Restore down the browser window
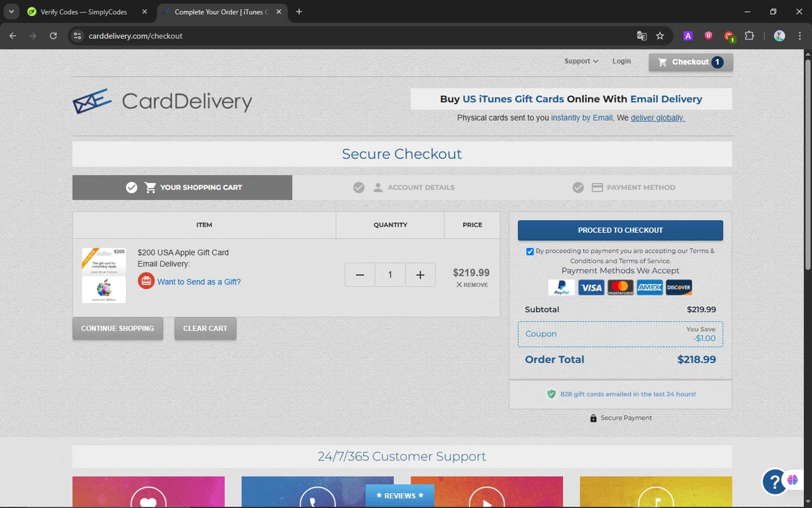812x508 pixels. [773, 11]
